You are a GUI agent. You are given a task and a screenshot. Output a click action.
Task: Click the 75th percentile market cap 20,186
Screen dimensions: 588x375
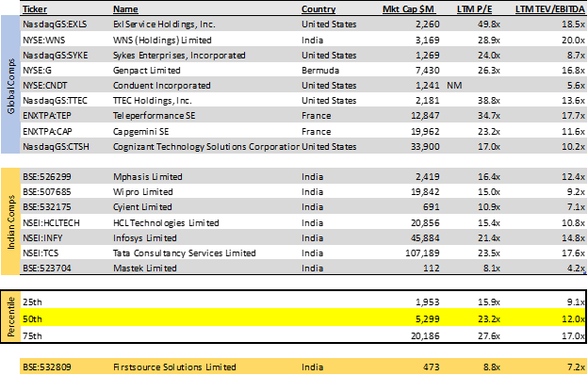coord(425,335)
